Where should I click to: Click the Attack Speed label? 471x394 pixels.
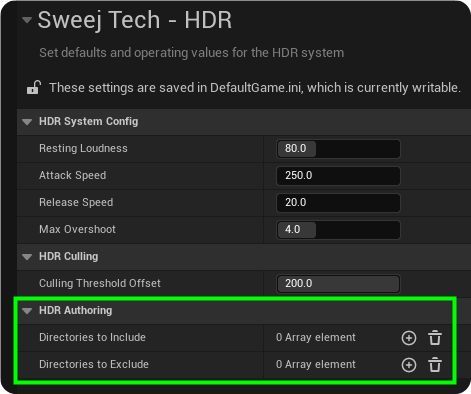coord(73,175)
